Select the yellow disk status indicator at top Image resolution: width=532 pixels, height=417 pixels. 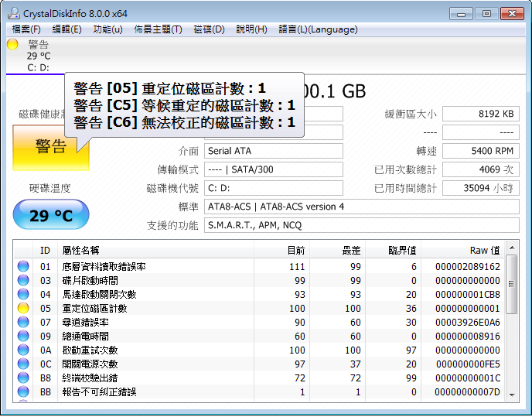click(x=12, y=44)
